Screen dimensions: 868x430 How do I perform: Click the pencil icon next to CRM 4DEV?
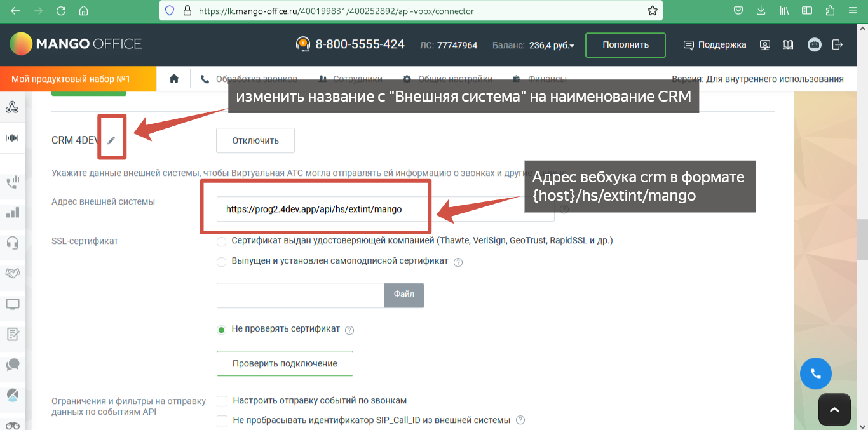[112, 140]
